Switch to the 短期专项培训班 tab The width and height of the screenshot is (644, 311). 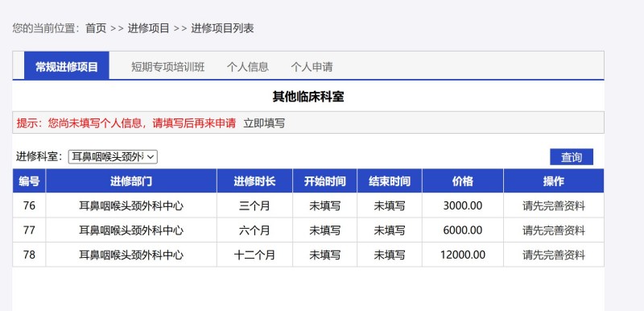tap(168, 67)
